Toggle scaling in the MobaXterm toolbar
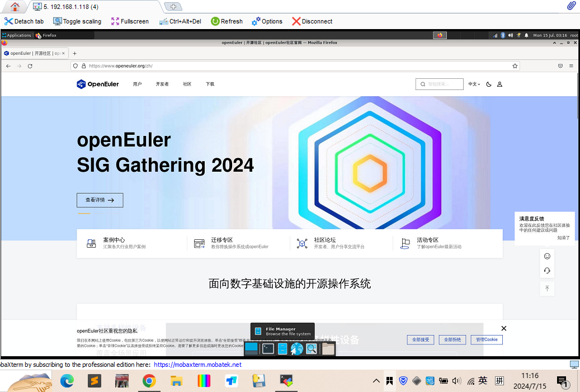This screenshot has height=392, width=580. tap(77, 21)
